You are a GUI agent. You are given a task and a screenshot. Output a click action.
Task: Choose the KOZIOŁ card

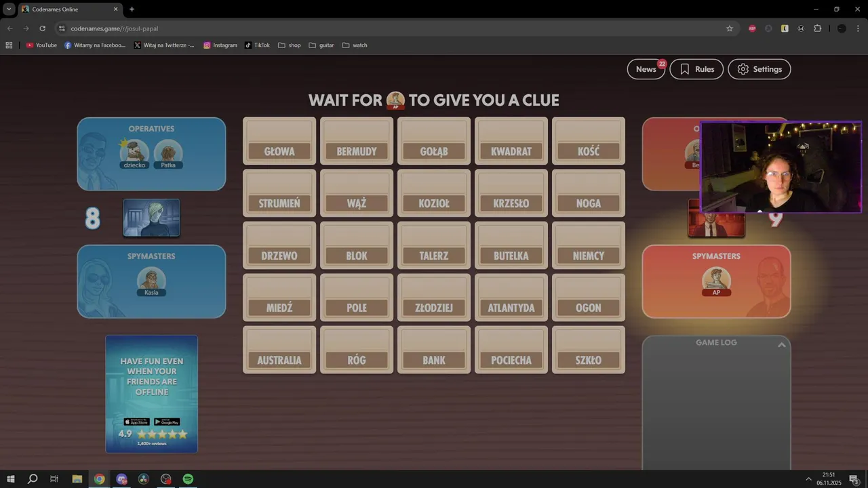tap(434, 193)
